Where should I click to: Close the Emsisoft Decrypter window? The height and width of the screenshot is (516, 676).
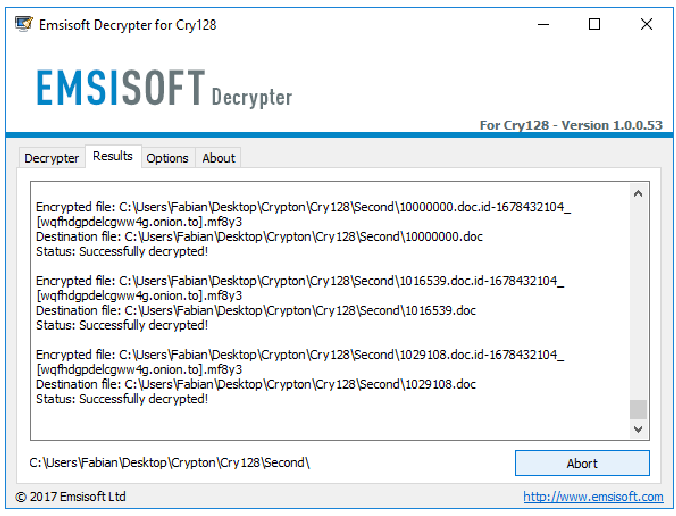pos(646,24)
